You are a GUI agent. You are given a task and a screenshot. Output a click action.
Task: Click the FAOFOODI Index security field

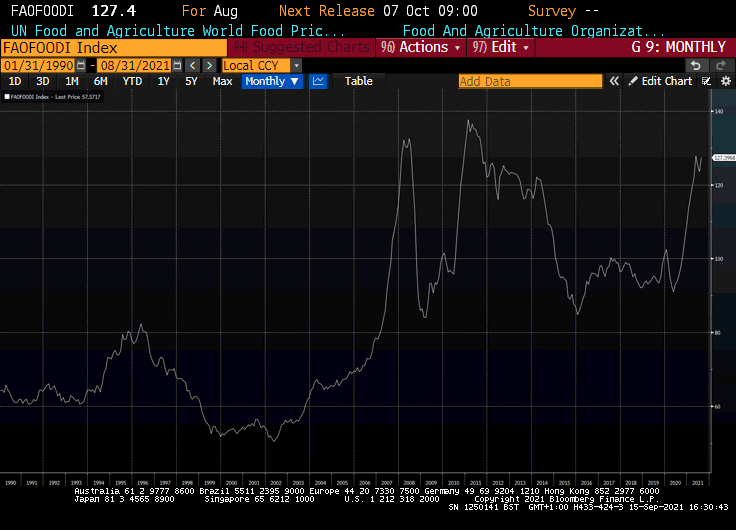[112, 48]
